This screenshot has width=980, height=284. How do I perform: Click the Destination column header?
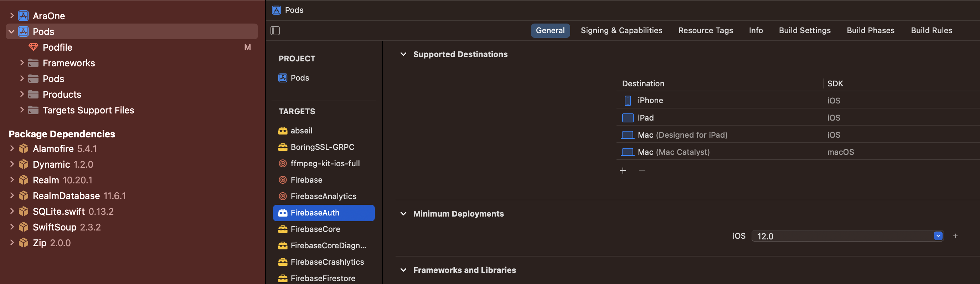coord(643,83)
